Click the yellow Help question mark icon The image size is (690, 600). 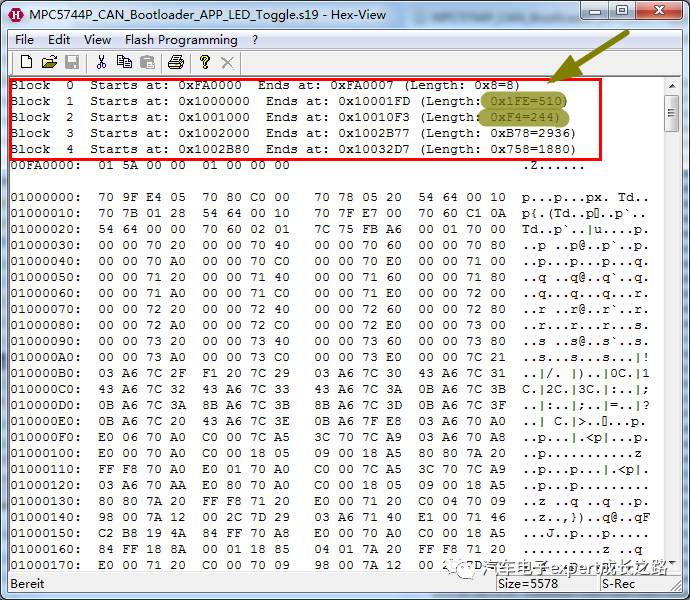coord(205,62)
